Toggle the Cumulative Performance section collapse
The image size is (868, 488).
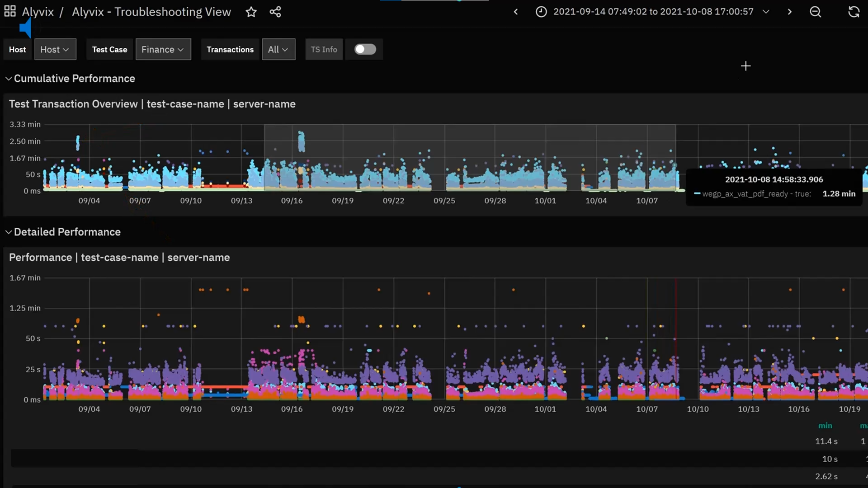click(7, 78)
